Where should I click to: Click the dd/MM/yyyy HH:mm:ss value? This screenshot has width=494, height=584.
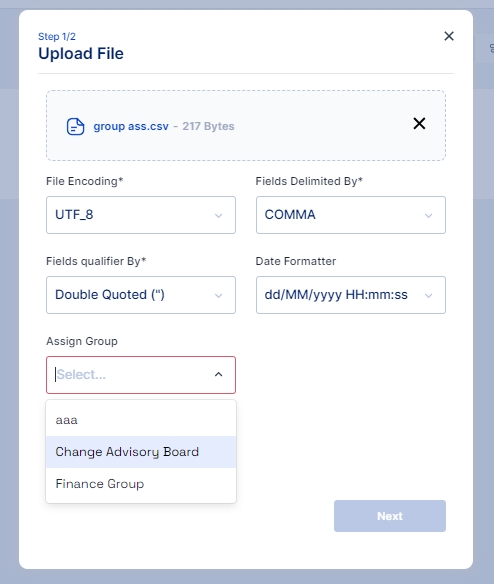[336, 295]
